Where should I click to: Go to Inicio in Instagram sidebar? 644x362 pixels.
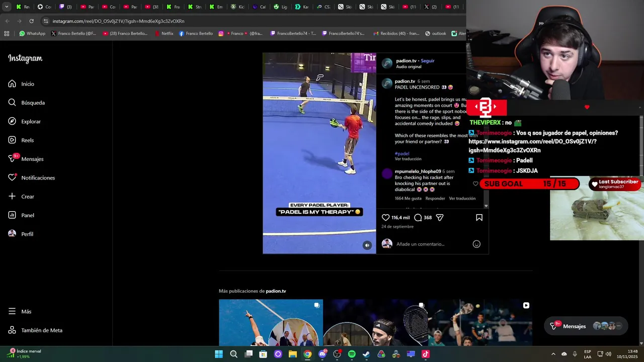coord(21,84)
